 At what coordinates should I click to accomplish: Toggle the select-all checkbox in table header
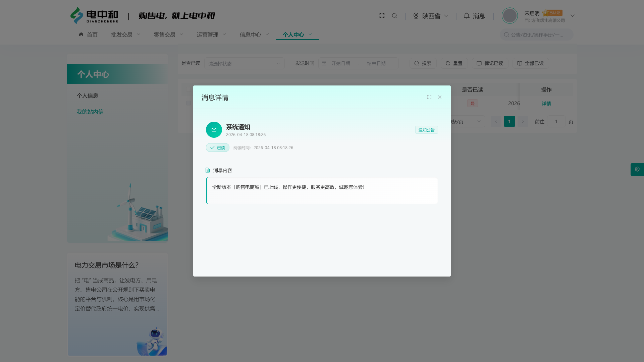(x=189, y=89)
